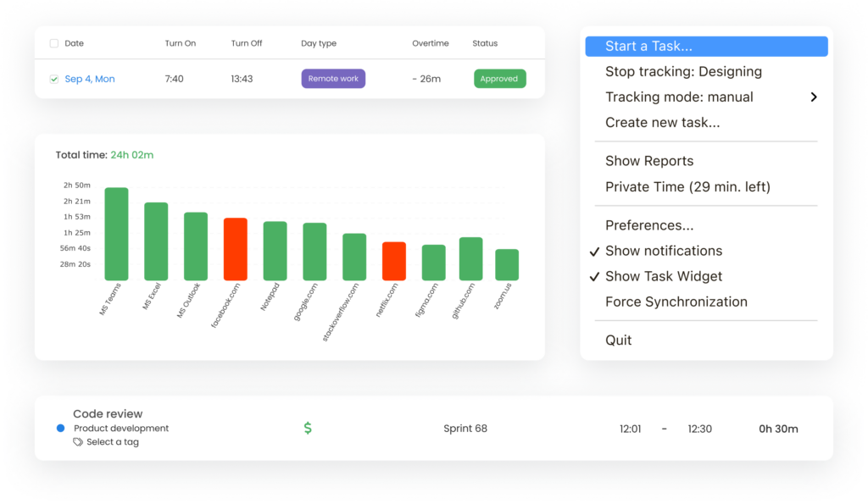This screenshot has height=504, width=868.
Task: Sort by Turn Off column header
Action: click(247, 43)
